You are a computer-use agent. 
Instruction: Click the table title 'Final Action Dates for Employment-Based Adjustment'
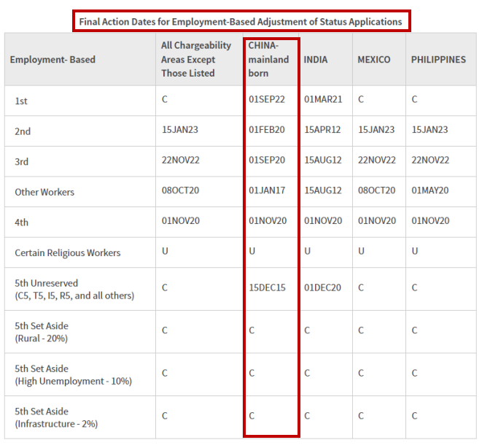tap(241, 22)
